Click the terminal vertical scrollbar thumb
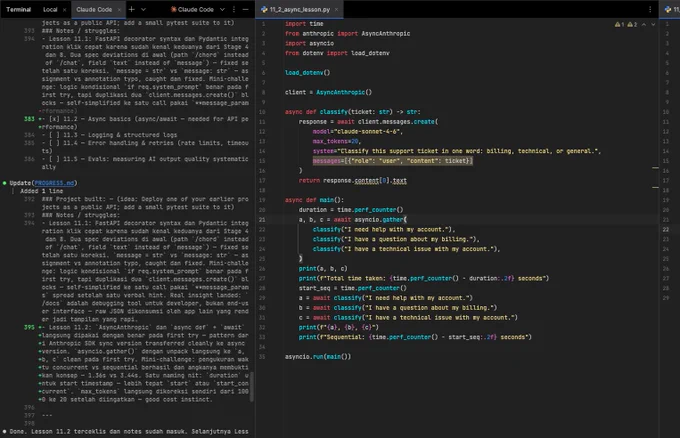The height and width of the screenshot is (438, 680). tap(252, 387)
